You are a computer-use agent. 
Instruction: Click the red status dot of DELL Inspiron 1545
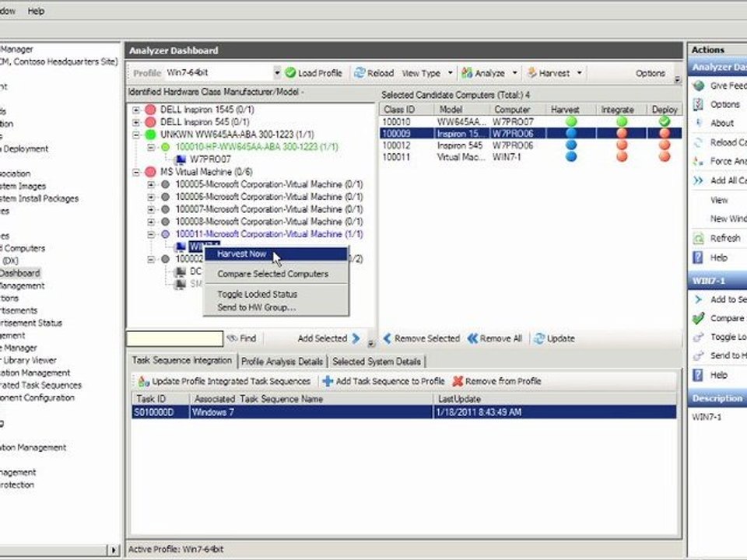tap(150, 110)
